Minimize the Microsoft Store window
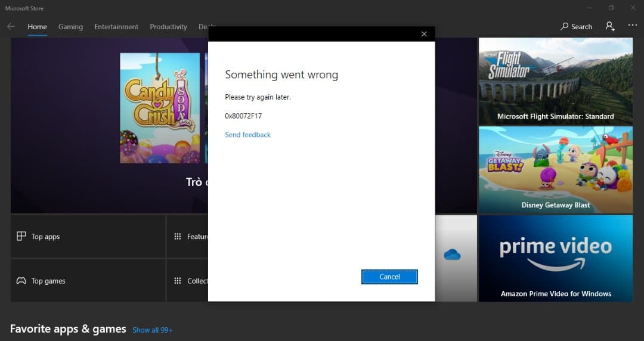The width and height of the screenshot is (644, 341). [590, 8]
